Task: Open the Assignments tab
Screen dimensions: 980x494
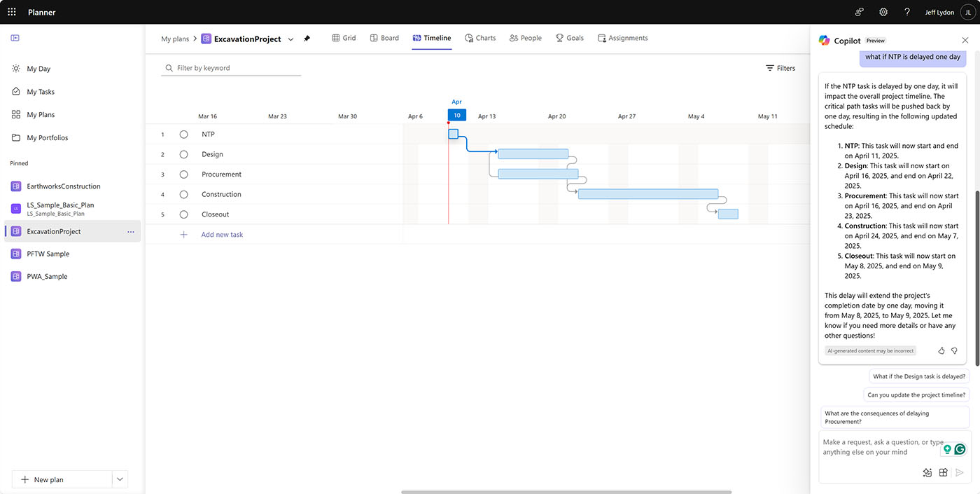Action: coord(622,38)
